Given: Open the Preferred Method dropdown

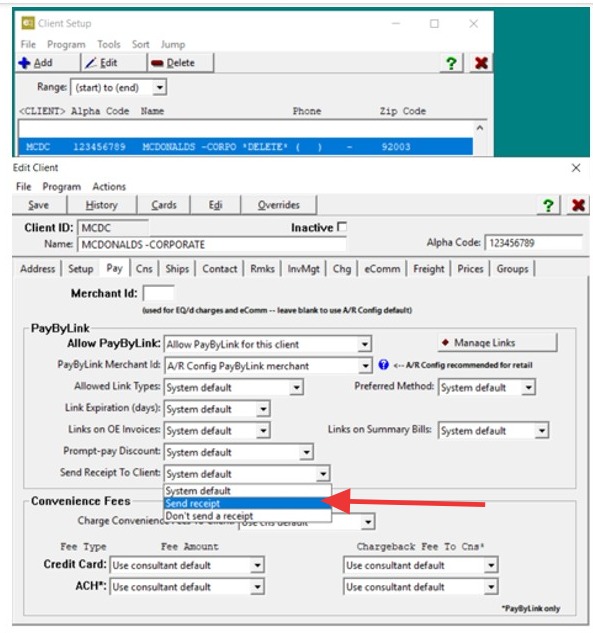Looking at the screenshot, I should [x=528, y=388].
